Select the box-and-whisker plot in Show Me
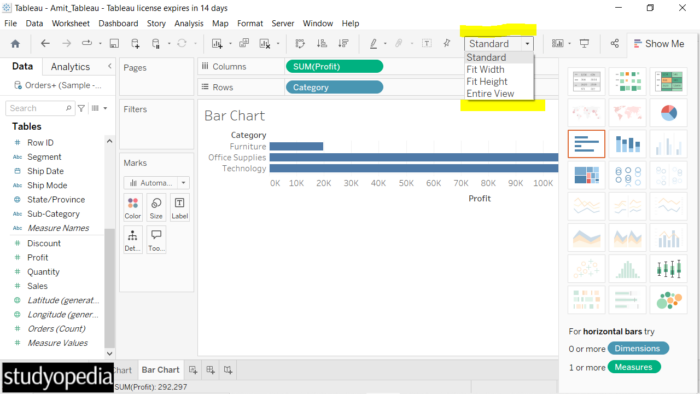 pyautogui.click(x=669, y=269)
